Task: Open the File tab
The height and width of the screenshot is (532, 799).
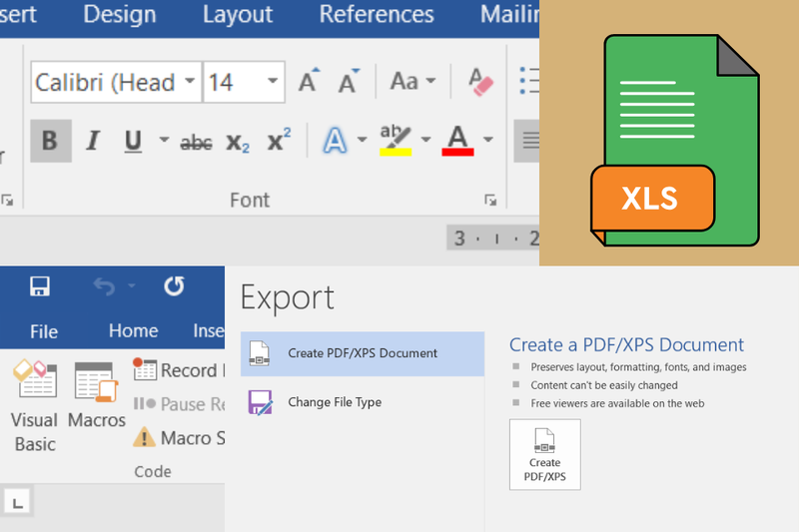Action: pyautogui.click(x=44, y=331)
